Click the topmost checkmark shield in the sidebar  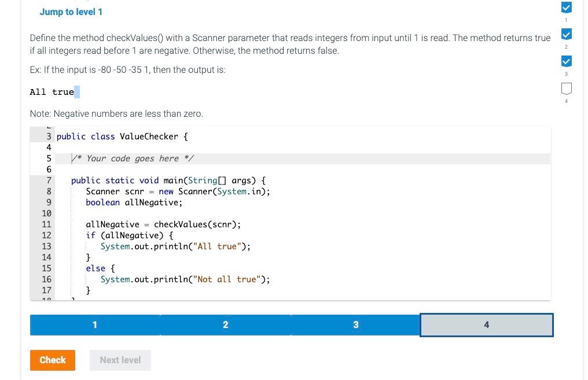pyautogui.click(x=566, y=8)
